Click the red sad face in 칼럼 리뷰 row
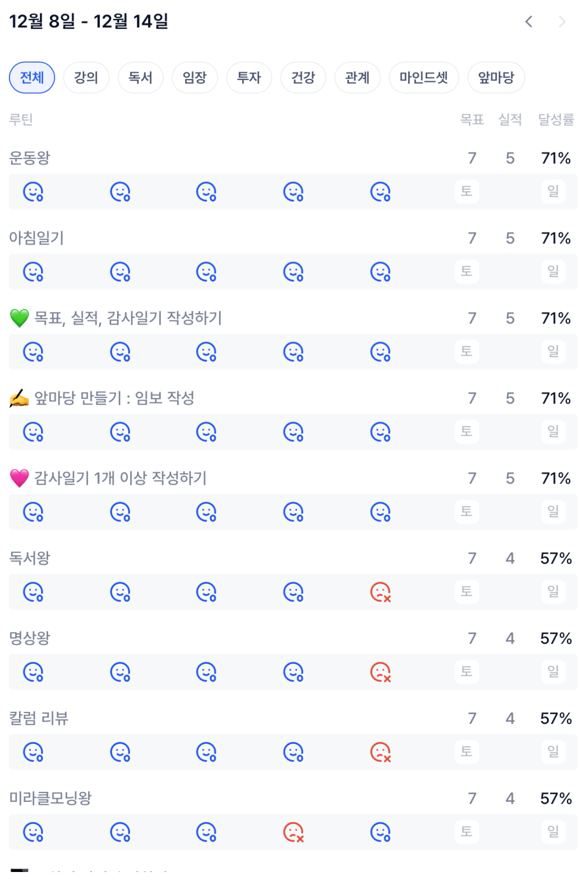Viewport: 588px width, 892px height. coord(380,752)
